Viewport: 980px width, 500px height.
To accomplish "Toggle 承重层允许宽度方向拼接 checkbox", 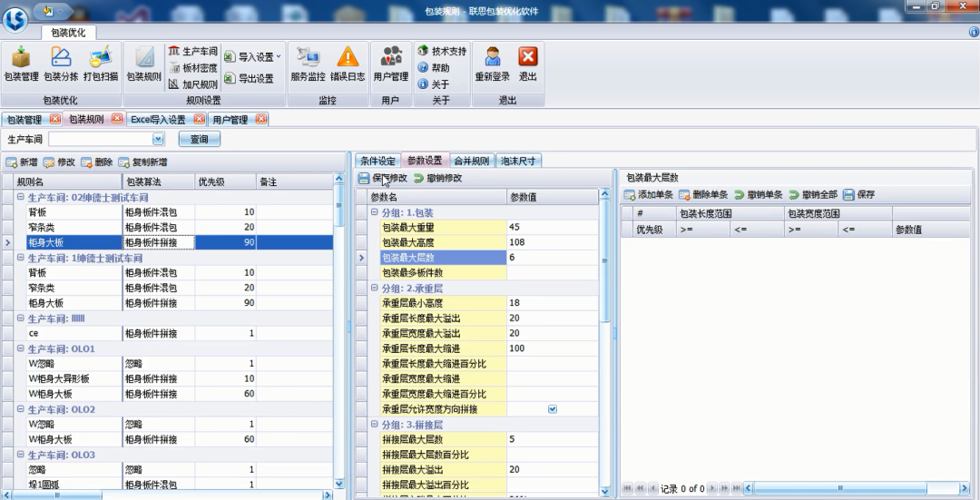I will [x=553, y=409].
